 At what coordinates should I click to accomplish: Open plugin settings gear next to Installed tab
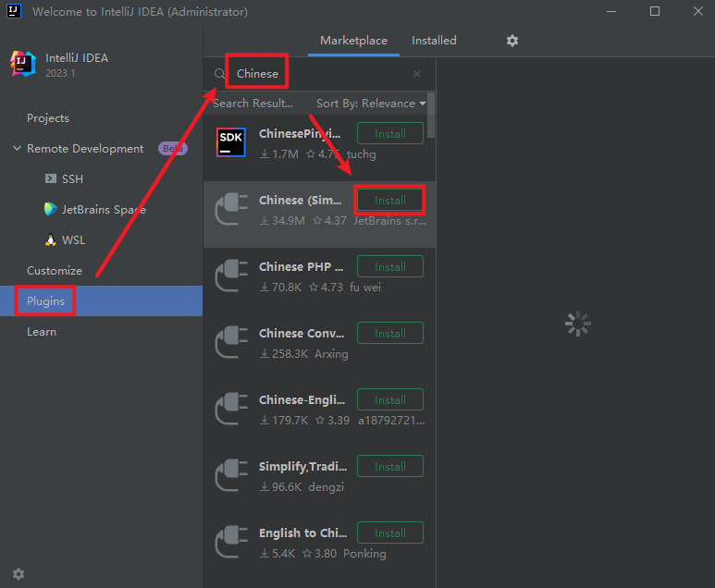pos(512,41)
